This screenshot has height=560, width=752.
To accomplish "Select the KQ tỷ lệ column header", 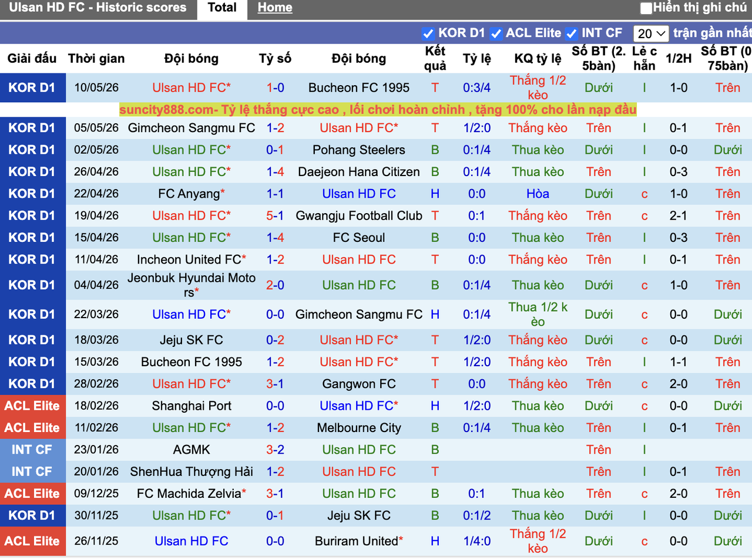I will point(538,59).
